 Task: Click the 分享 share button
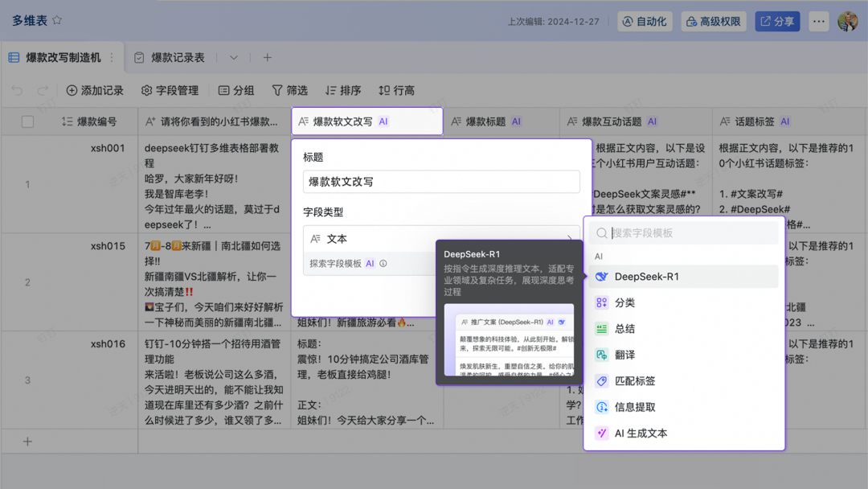click(x=776, y=21)
